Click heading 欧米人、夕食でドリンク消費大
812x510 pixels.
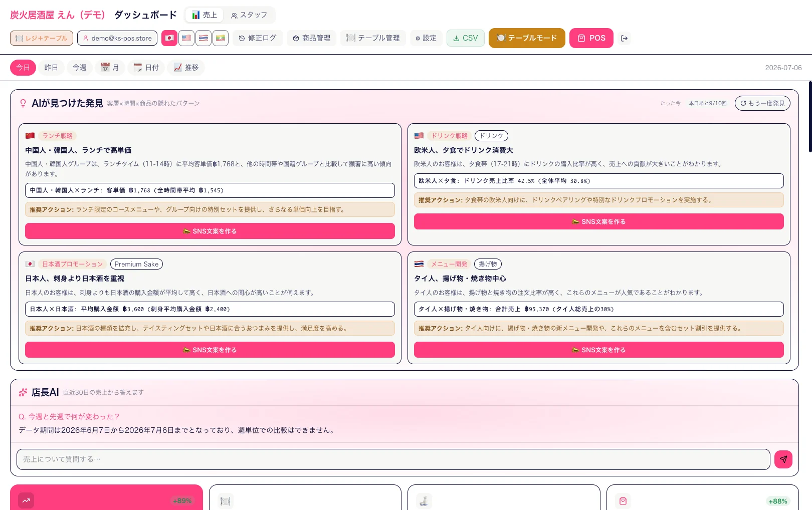[464, 150]
